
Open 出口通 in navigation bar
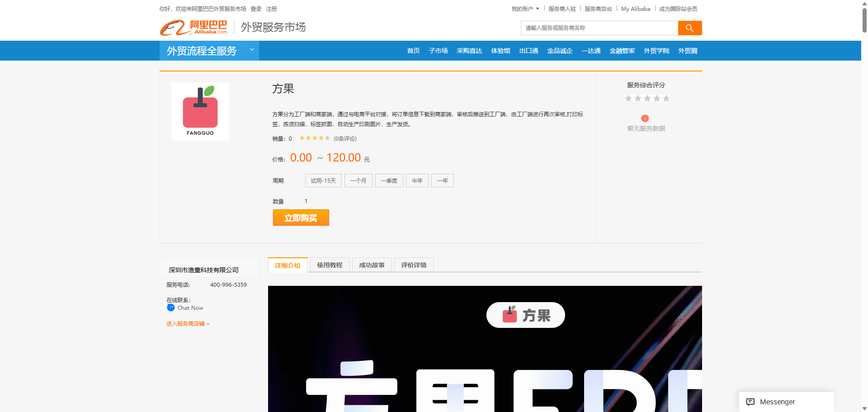529,51
